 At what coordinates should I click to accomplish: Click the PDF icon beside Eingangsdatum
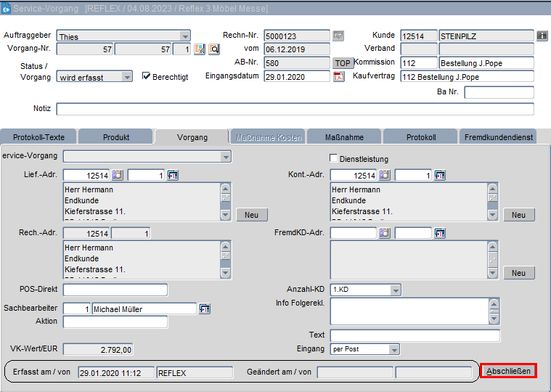[x=338, y=77]
